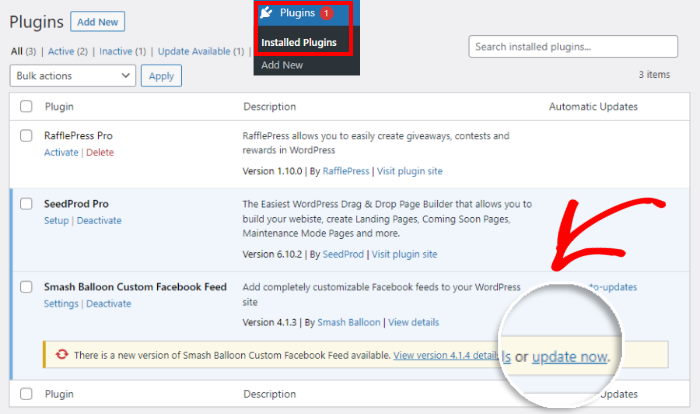Click the footer Plugin column label
The image size is (700, 414).
(x=59, y=394)
